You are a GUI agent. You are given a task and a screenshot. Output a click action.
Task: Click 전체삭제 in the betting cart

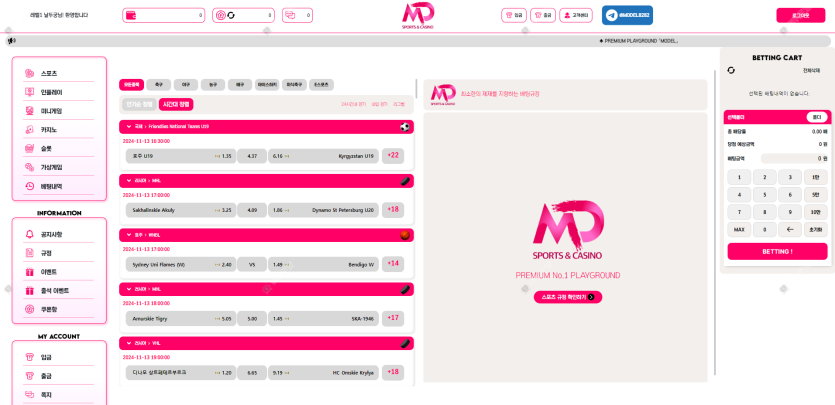click(x=812, y=70)
